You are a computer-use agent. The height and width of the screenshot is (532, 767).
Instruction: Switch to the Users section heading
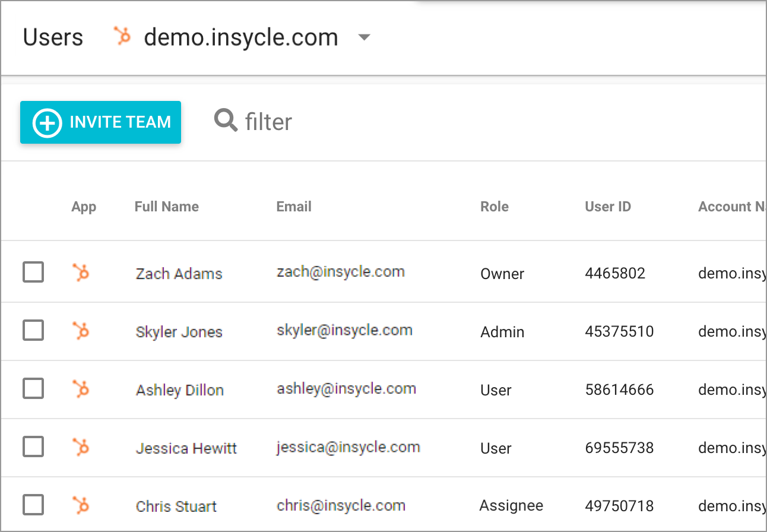point(52,37)
